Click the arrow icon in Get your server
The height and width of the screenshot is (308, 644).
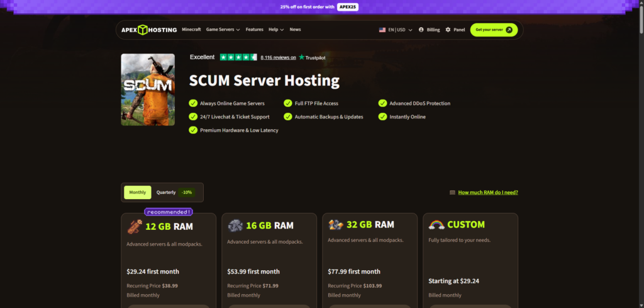509,30
